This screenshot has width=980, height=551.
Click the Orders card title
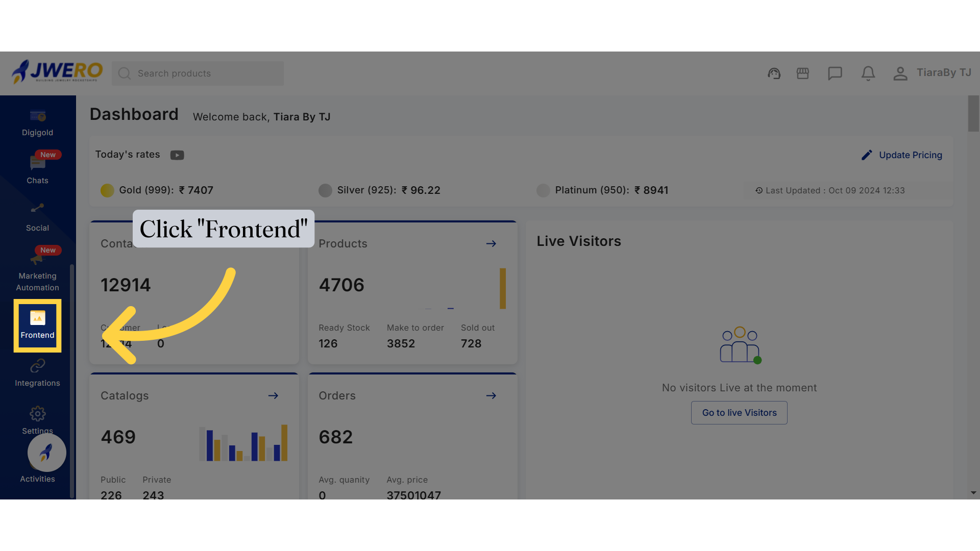click(337, 396)
